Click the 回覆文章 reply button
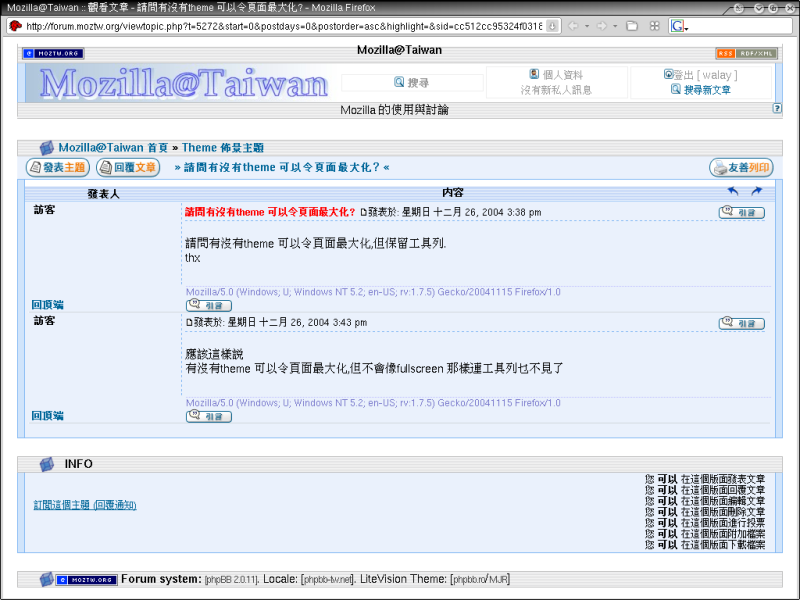This screenshot has width=800, height=600. point(128,168)
